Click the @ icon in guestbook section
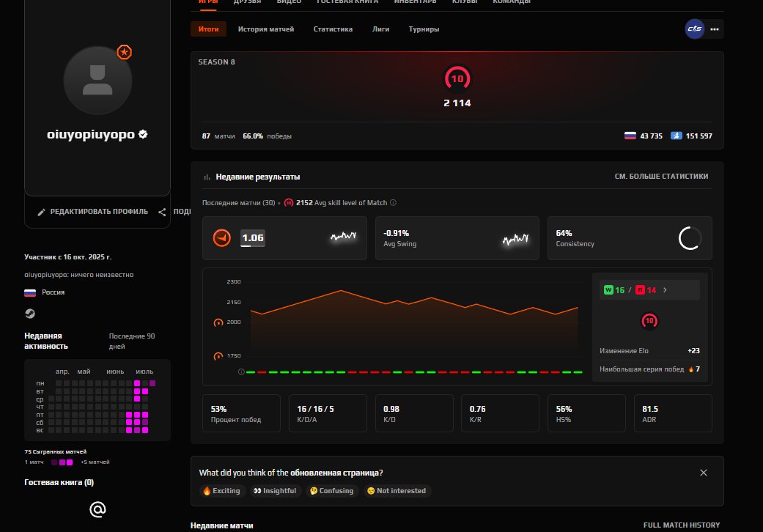 pyautogui.click(x=97, y=509)
